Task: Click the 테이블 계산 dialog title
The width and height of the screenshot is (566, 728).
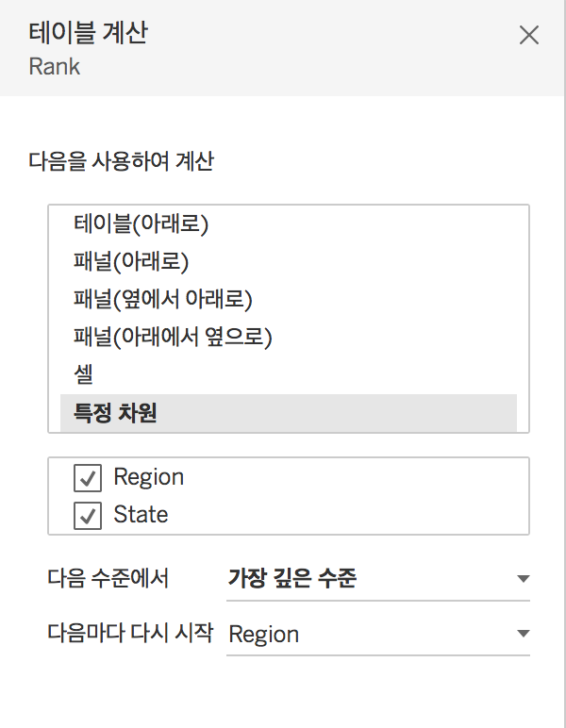Action: [88, 34]
